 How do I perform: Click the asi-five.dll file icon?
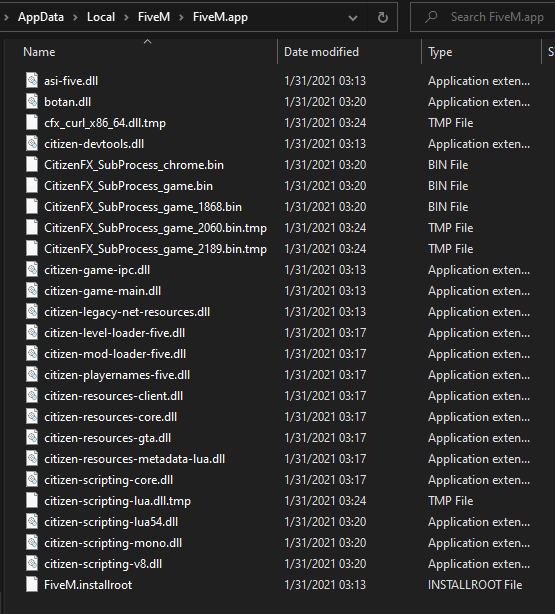point(32,80)
